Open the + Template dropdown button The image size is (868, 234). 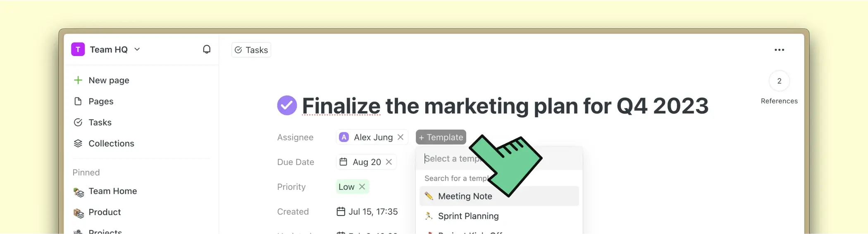coord(441,137)
